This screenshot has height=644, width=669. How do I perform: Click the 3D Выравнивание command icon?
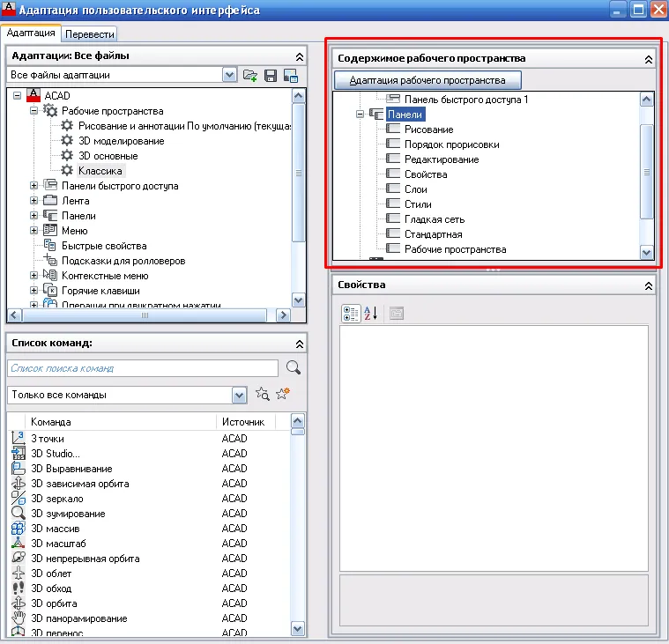pyautogui.click(x=18, y=469)
